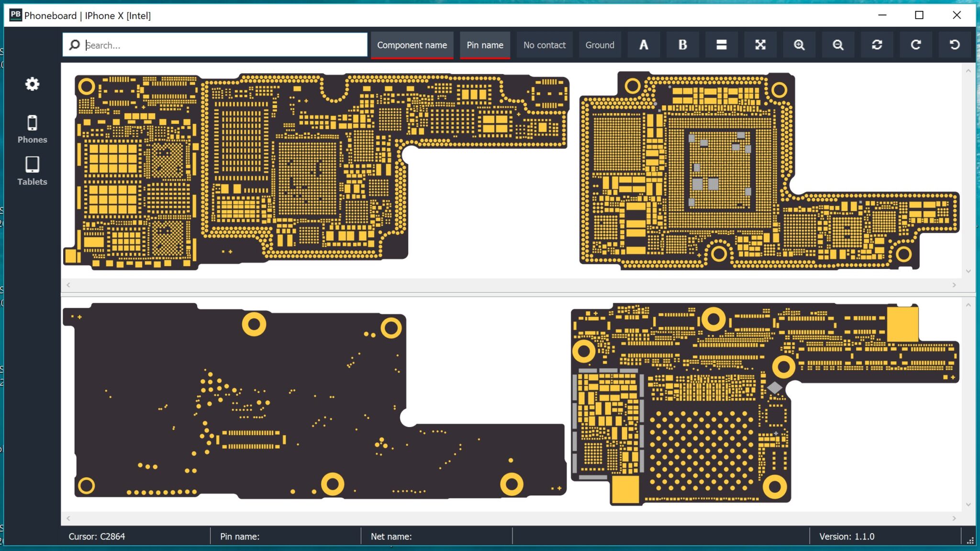
Task: Open the settings gear icon
Action: [x=32, y=84]
